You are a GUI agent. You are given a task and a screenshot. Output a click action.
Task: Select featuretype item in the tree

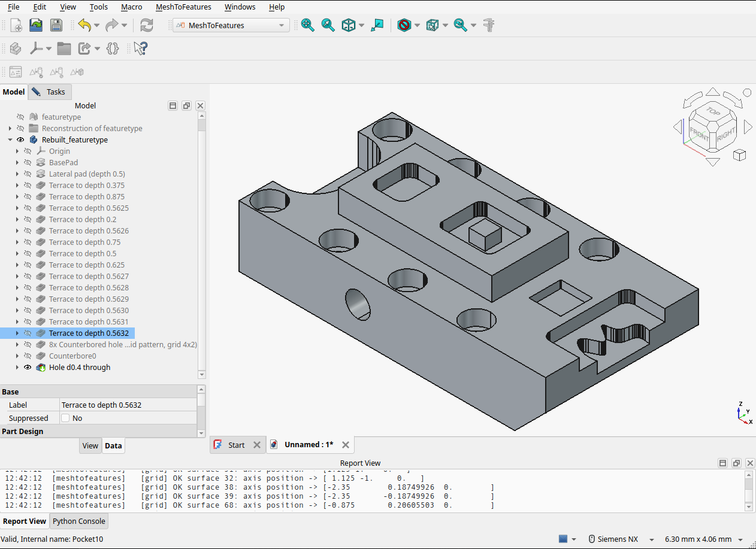click(x=61, y=117)
